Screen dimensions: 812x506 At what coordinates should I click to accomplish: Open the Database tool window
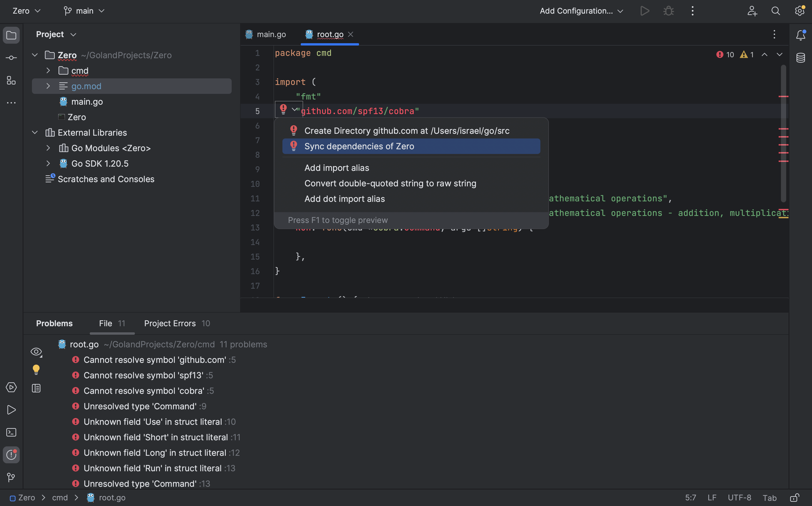tap(801, 57)
